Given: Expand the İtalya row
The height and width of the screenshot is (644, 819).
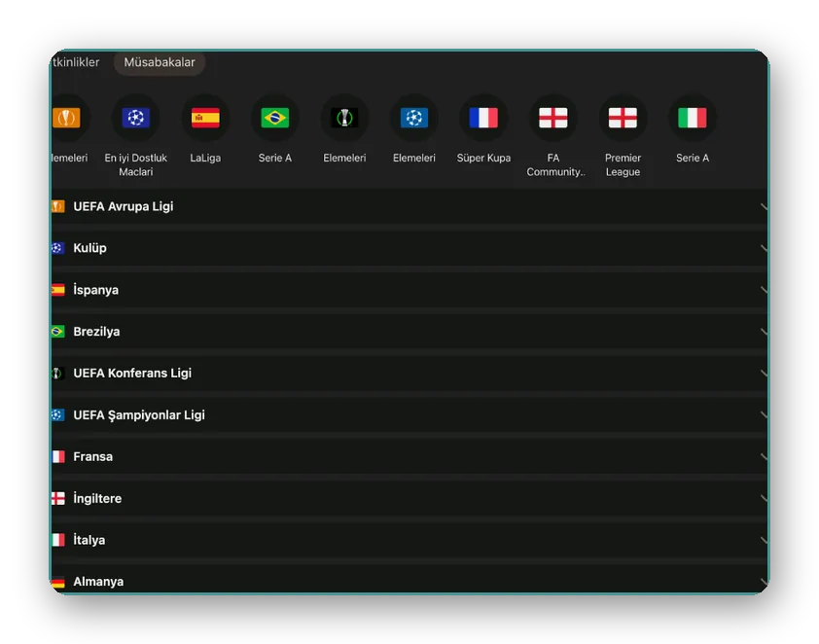Looking at the screenshot, I should 409,541.
